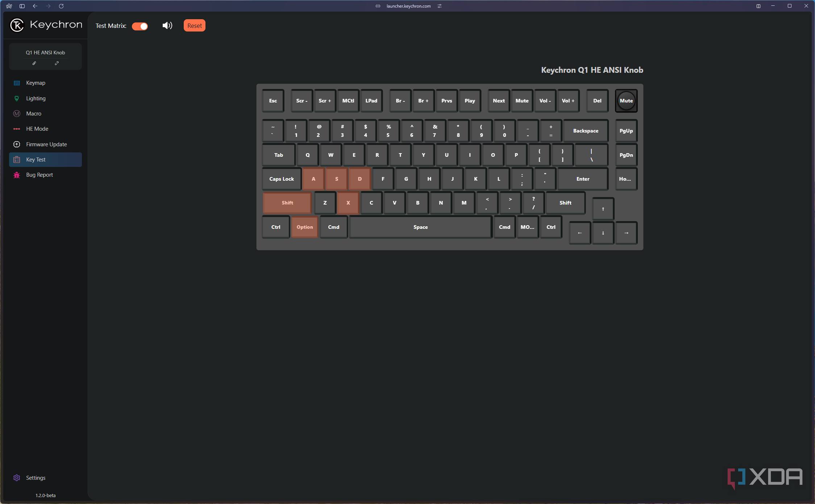Click the Mute knob on the keyboard
The width and height of the screenshot is (815, 504).
pyautogui.click(x=626, y=101)
